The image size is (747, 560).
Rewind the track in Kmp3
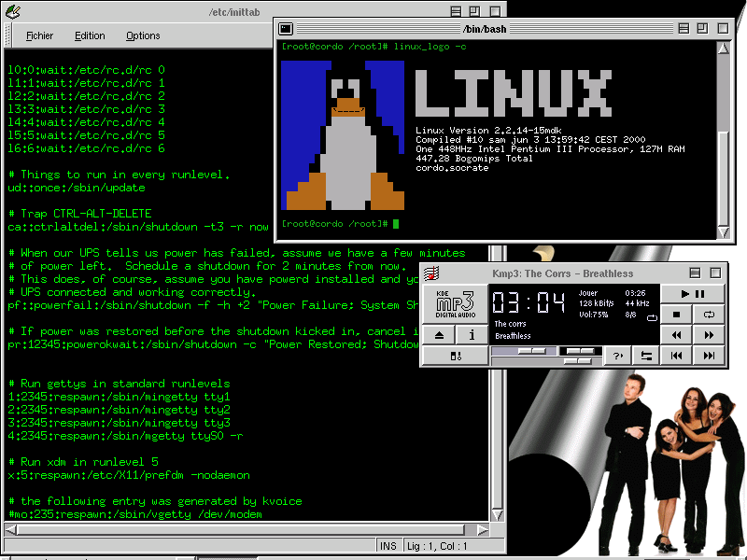(x=676, y=335)
